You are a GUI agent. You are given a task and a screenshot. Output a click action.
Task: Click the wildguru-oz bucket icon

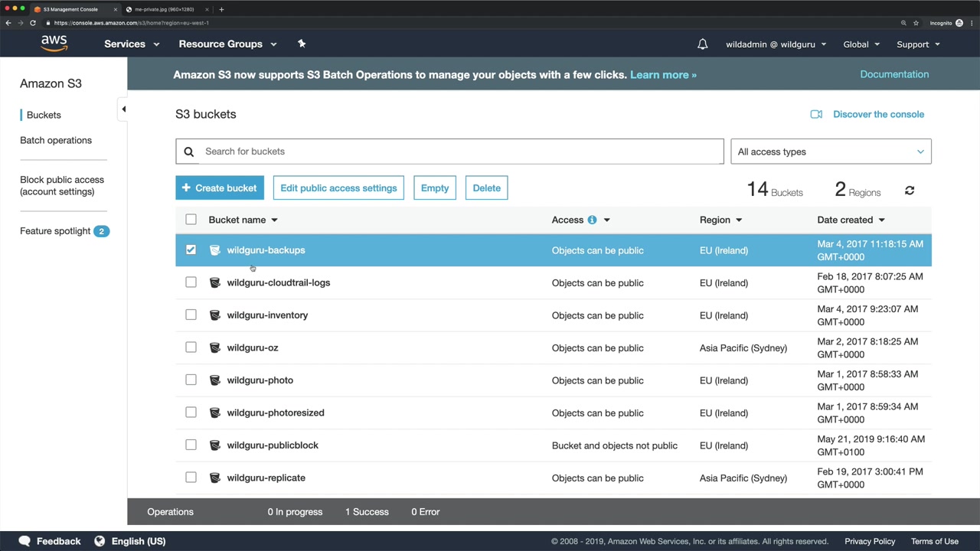tap(214, 347)
